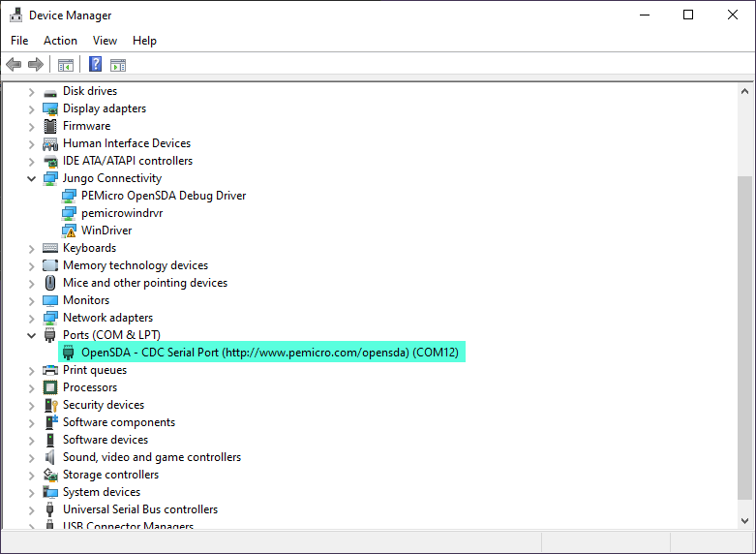The image size is (756, 554).
Task: Click the Human Interface Devices icon
Action: 50,143
